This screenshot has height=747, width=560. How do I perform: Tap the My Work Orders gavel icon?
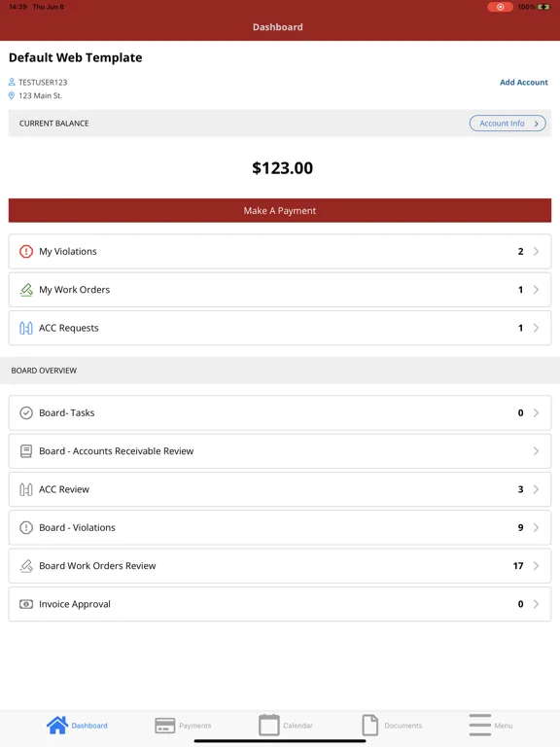pyautogui.click(x=26, y=290)
